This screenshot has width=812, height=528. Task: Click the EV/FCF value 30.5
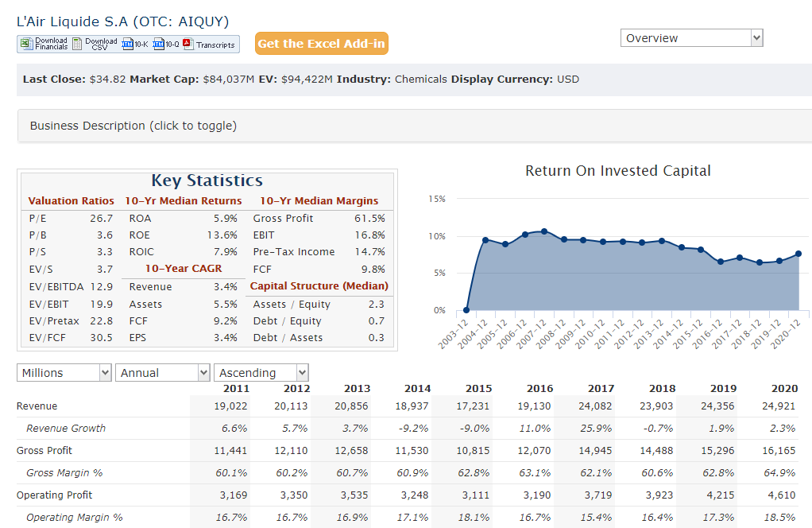[x=102, y=338]
